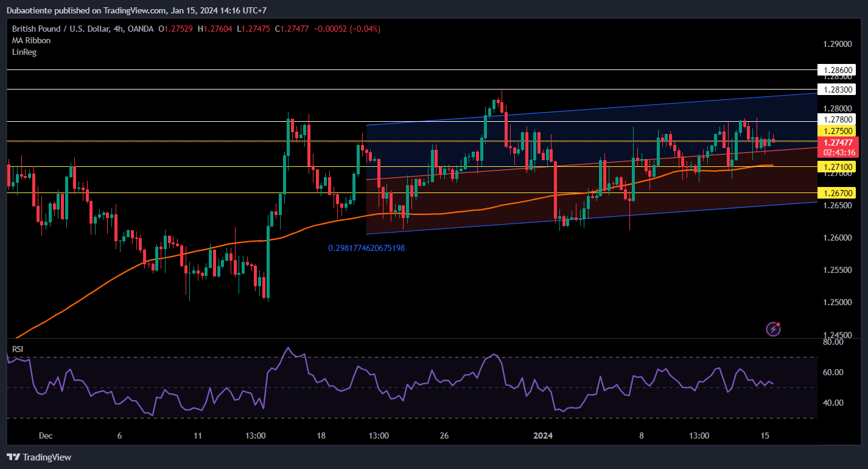Click the RSI 60.00 scale value
This screenshot has width=868, height=469.
coord(833,372)
